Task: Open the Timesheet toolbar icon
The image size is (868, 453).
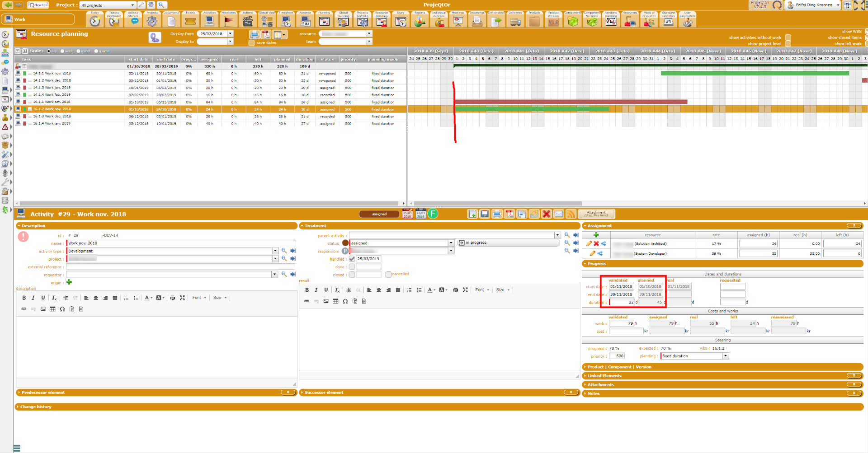Action: click(286, 20)
